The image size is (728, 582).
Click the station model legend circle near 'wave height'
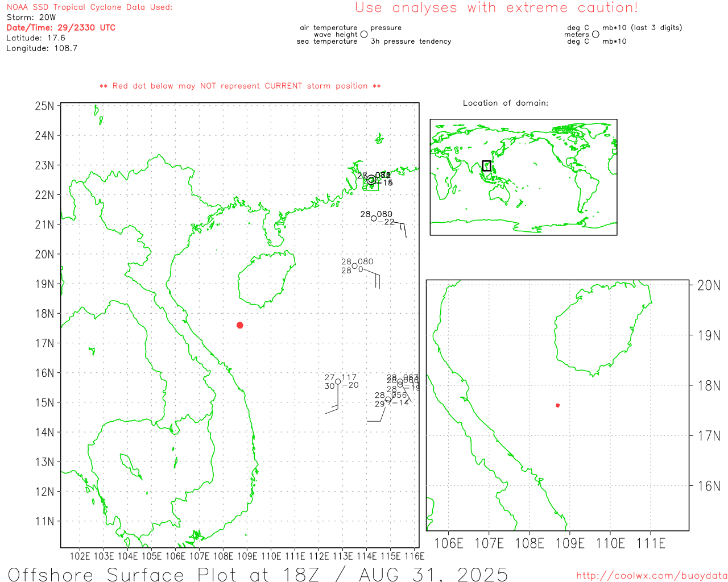point(364,34)
